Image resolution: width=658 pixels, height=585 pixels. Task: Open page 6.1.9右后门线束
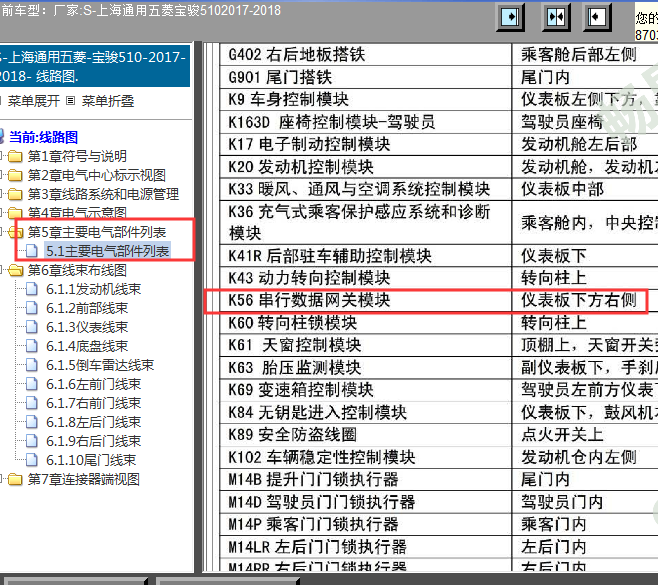pos(94,441)
